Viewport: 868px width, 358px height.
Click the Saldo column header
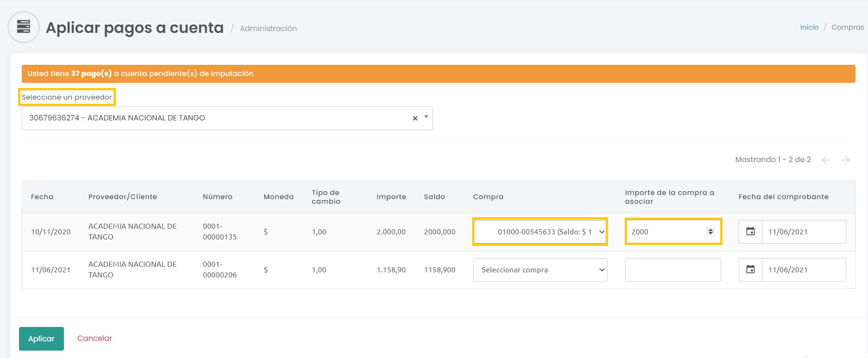coord(434,197)
